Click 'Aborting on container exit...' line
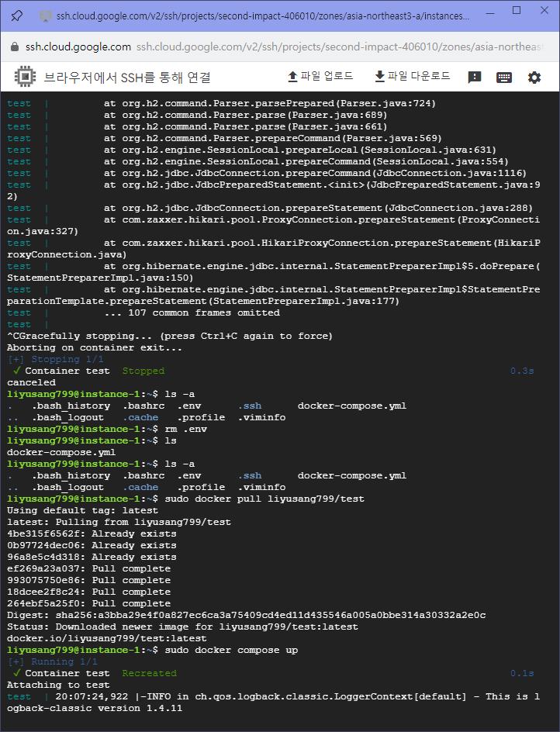Viewport: 560px width, 732px height. (x=95, y=348)
